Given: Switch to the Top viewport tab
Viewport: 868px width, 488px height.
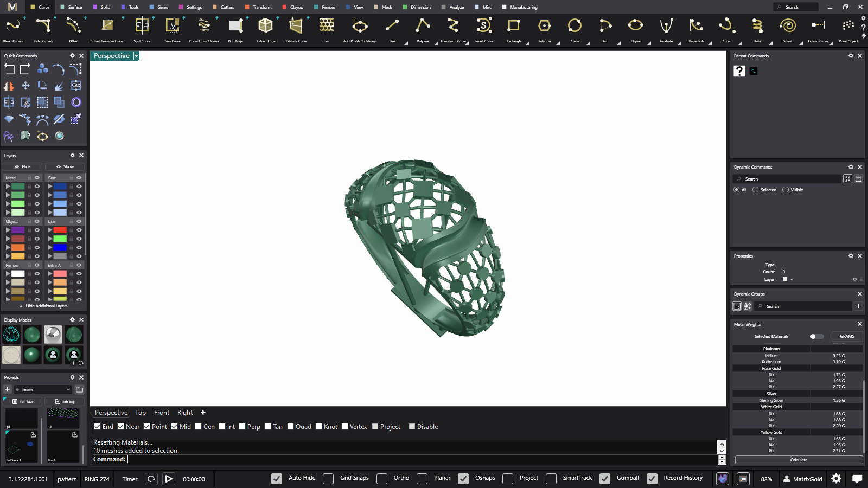Looking at the screenshot, I should pyautogui.click(x=141, y=413).
